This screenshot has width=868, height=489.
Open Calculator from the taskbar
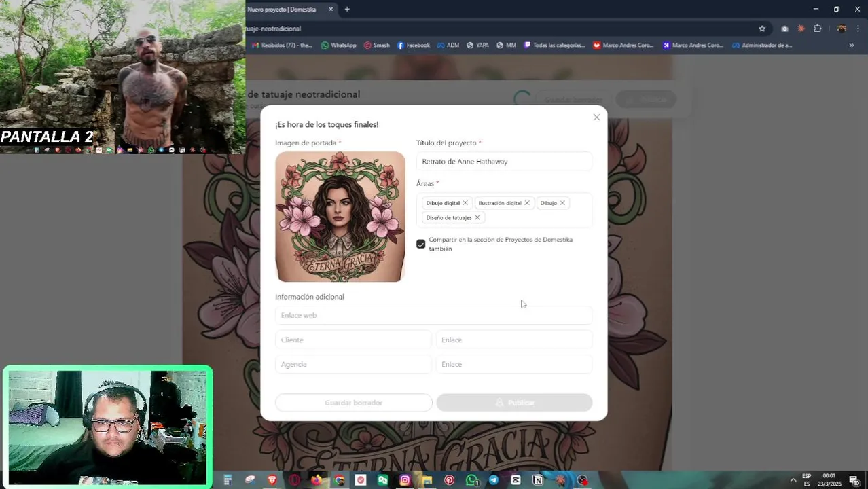pyautogui.click(x=228, y=480)
